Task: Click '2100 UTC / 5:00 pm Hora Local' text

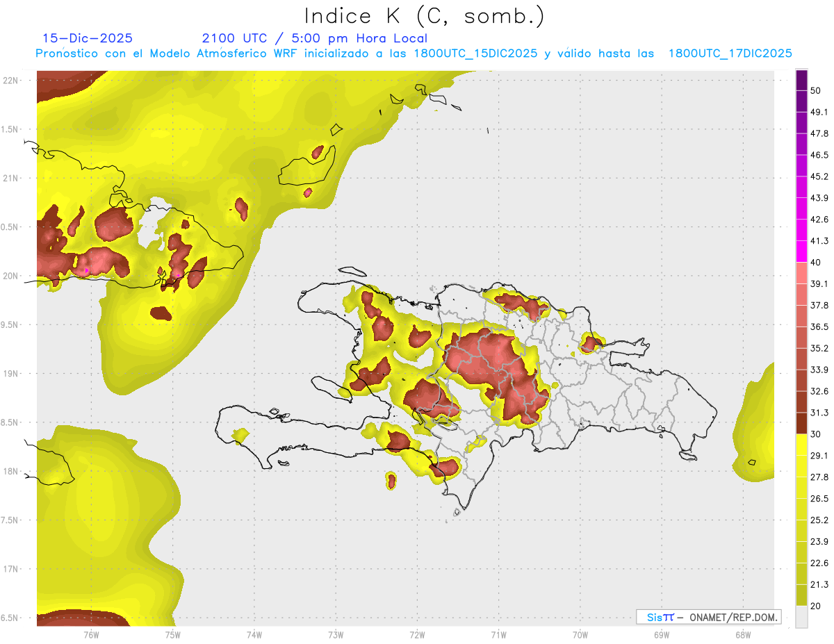Action: pos(315,38)
